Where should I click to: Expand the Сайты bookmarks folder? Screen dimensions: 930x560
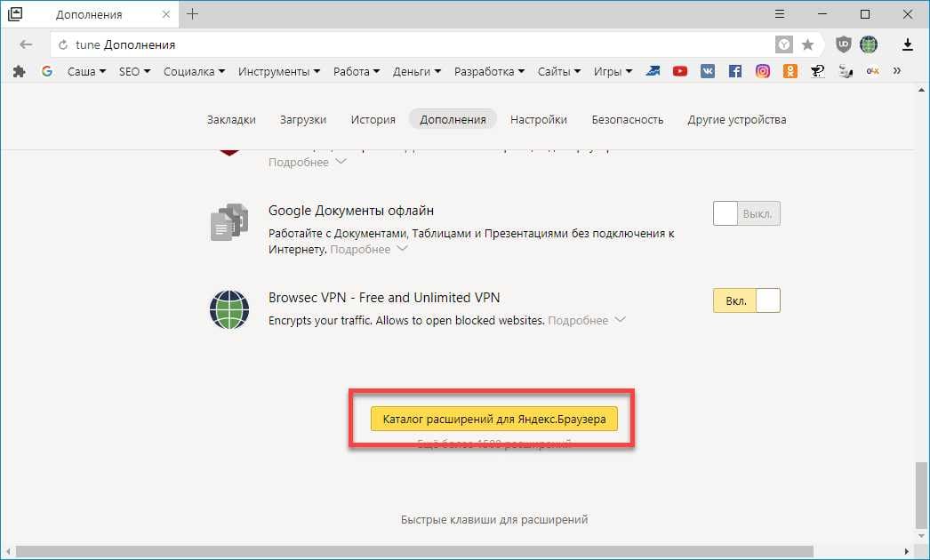(x=559, y=71)
